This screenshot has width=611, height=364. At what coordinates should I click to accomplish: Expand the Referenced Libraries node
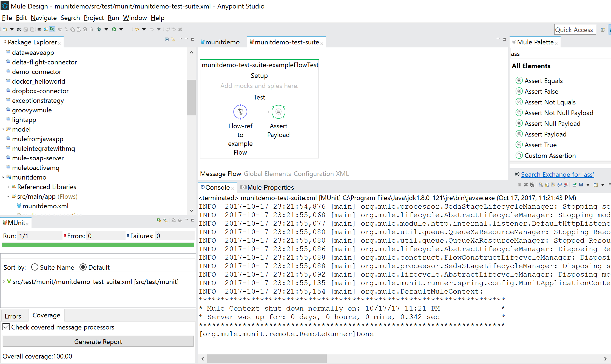[8, 187]
